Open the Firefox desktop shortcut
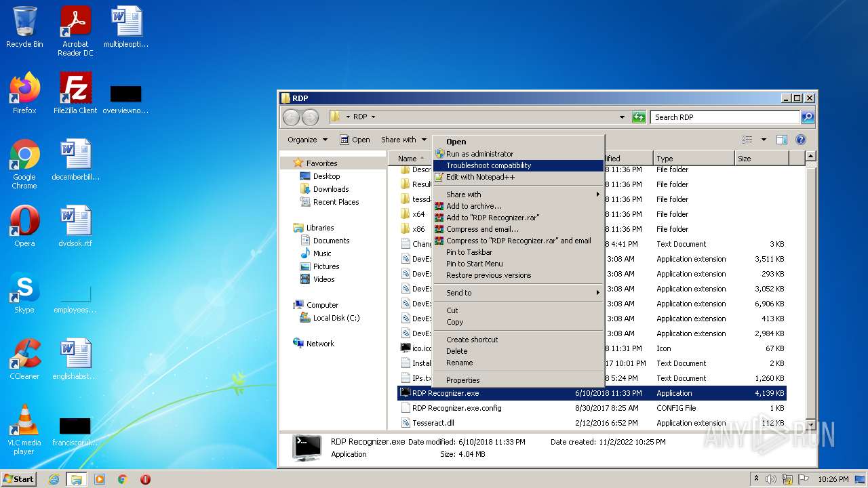This screenshot has width=868, height=488. [24, 93]
